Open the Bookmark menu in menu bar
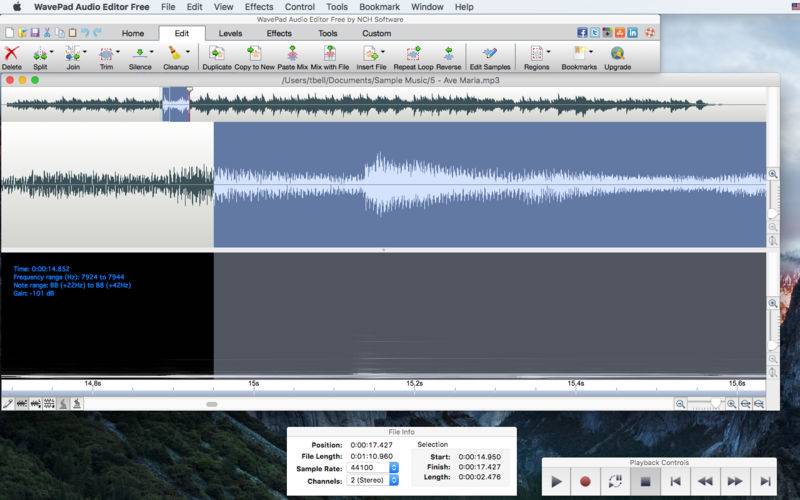This screenshot has width=800, height=500. [379, 7]
